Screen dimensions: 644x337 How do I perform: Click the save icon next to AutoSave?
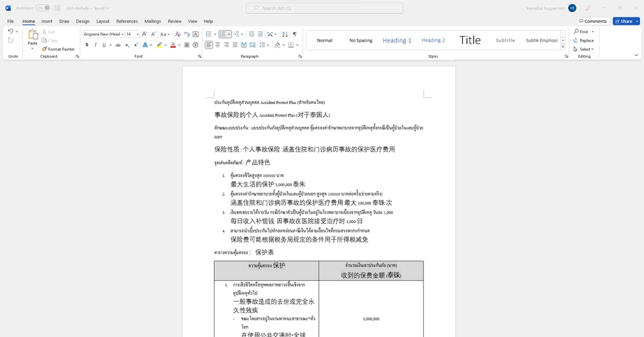(x=57, y=8)
